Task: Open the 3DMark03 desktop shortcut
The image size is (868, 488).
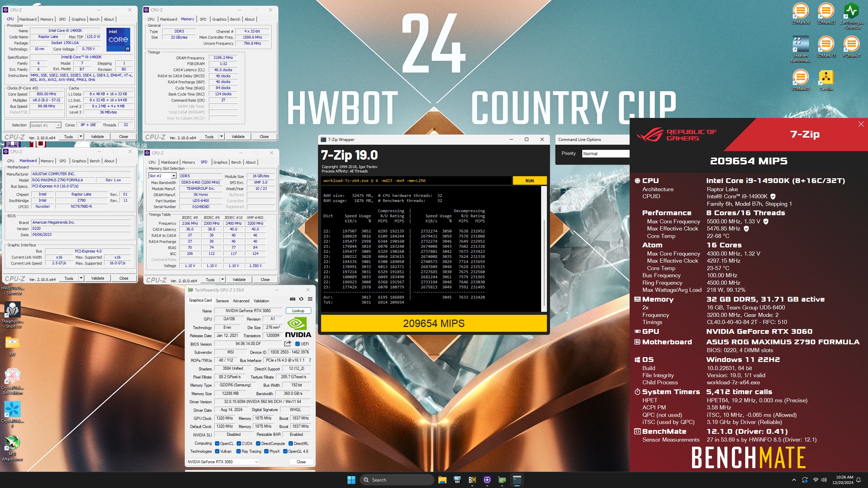Action: click(x=826, y=14)
